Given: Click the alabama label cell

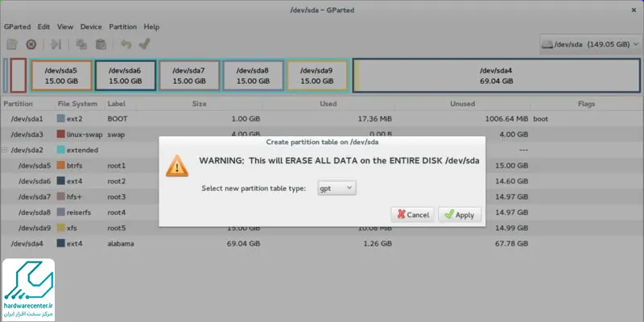Looking at the screenshot, I should tap(120, 244).
